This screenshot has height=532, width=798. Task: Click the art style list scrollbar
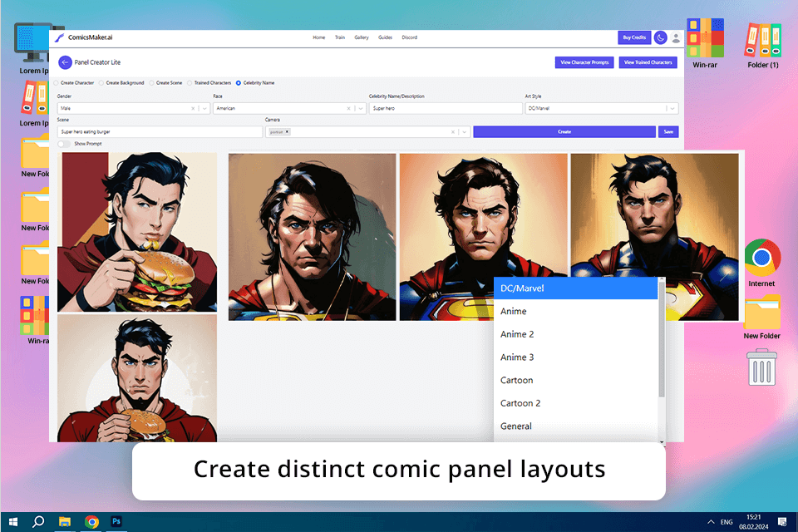click(x=662, y=338)
